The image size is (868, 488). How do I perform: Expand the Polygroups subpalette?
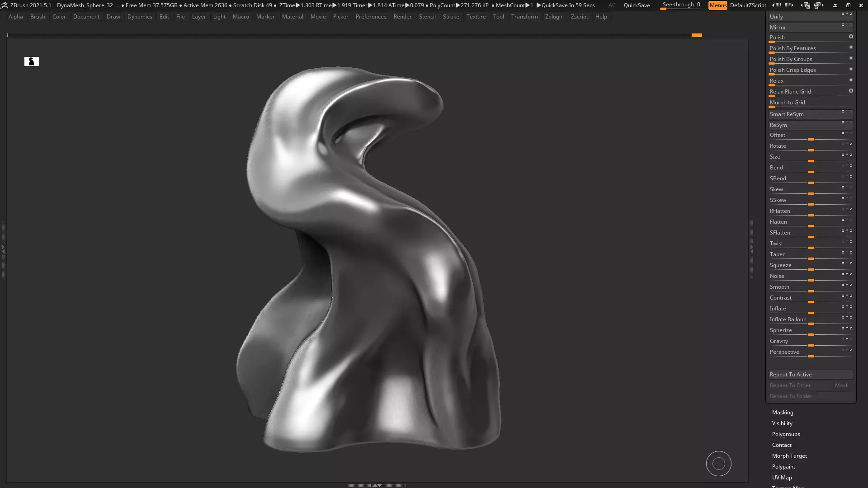click(x=786, y=434)
